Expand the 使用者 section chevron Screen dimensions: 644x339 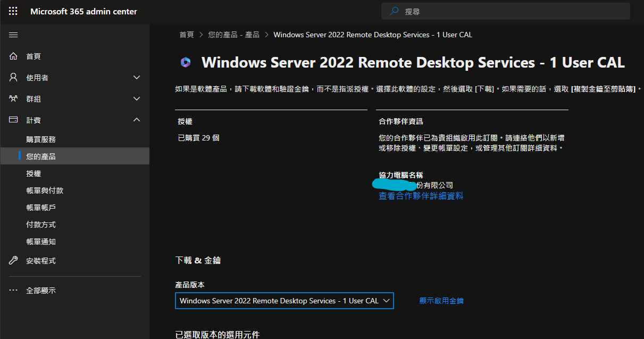point(137,77)
